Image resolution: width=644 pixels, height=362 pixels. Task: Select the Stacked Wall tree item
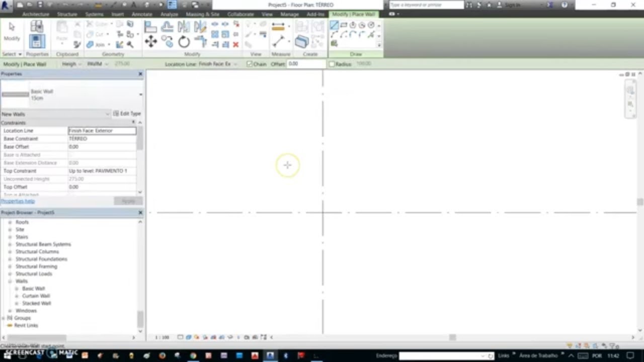pyautogui.click(x=36, y=304)
